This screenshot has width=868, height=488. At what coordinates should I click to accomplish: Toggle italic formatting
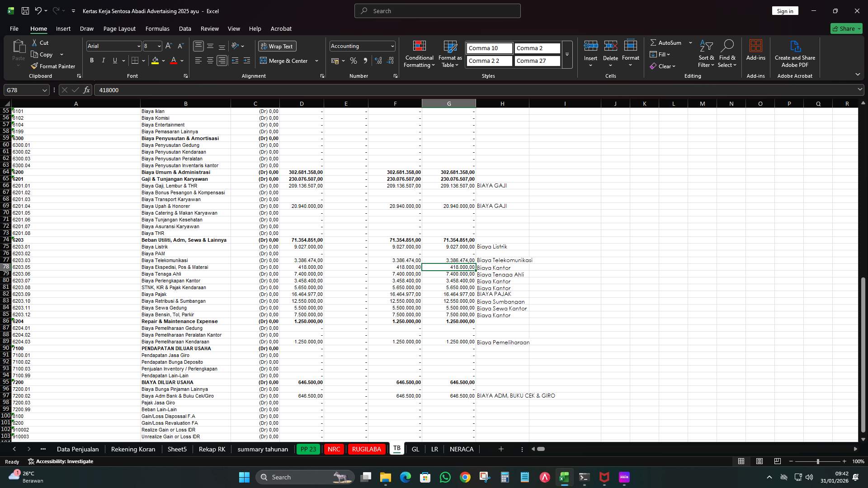coord(103,60)
